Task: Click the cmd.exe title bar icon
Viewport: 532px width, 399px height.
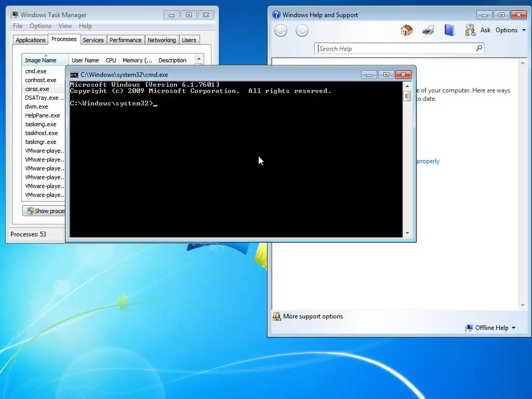Action: click(x=74, y=75)
